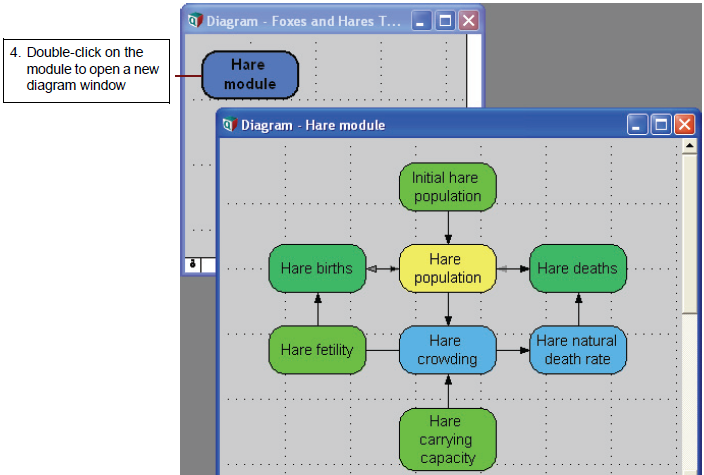Screen dimensions: 704x475
Task: Click scroll-up arrow in Hare module window
Action: pos(689,146)
